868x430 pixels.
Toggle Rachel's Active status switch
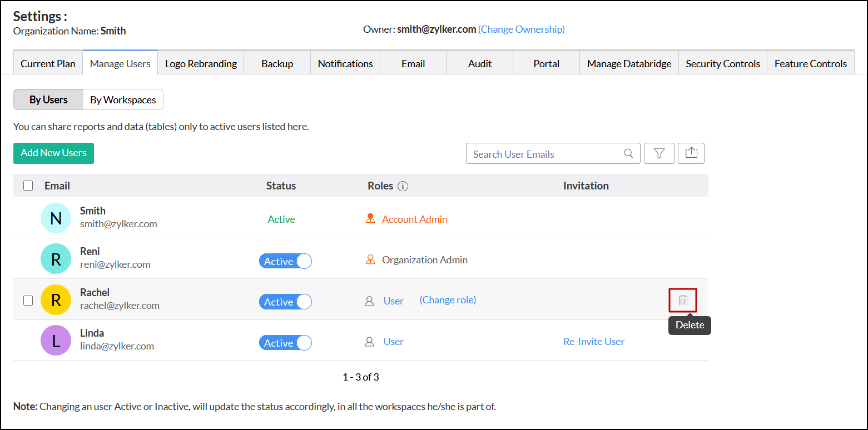[x=285, y=302]
